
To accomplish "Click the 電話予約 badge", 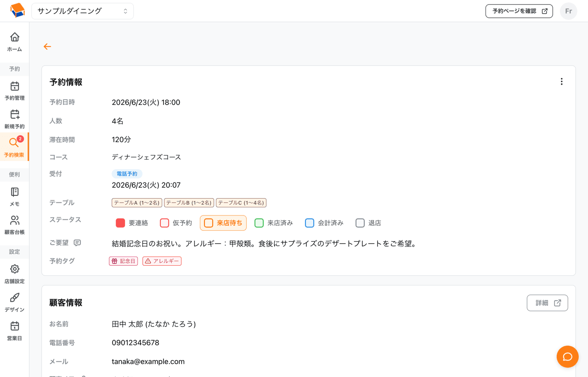I will [127, 174].
